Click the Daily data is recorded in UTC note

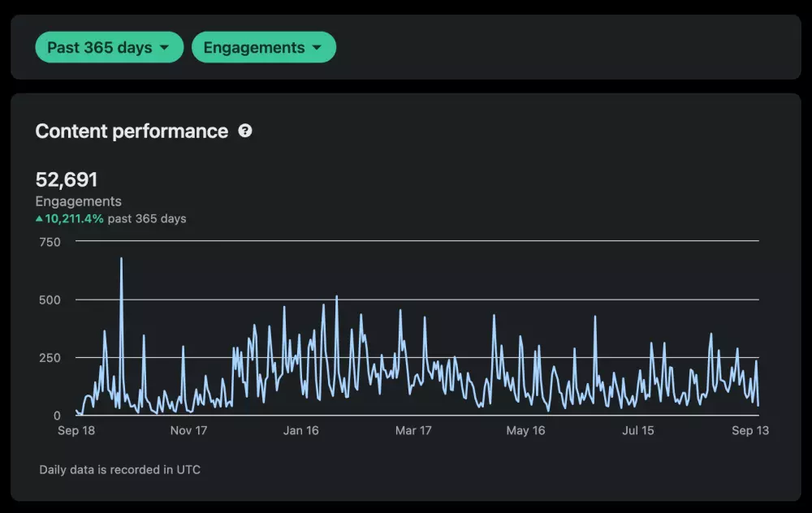[x=119, y=470]
